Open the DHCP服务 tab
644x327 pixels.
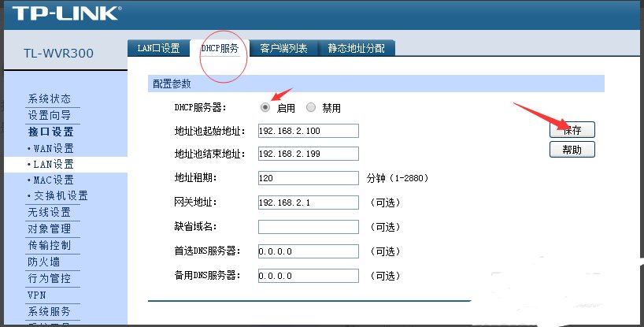220,48
